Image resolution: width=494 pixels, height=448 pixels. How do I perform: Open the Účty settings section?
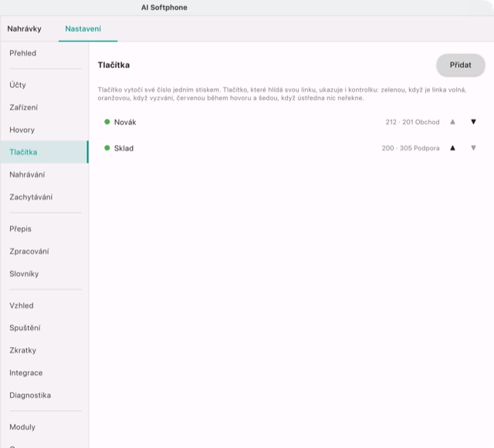[x=44, y=85]
